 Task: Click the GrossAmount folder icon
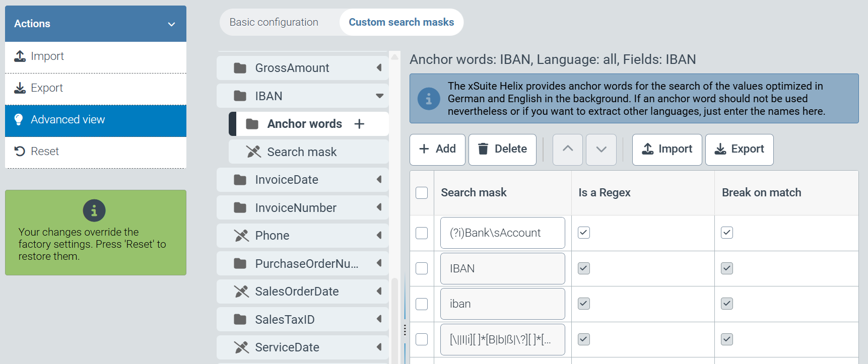coord(240,68)
